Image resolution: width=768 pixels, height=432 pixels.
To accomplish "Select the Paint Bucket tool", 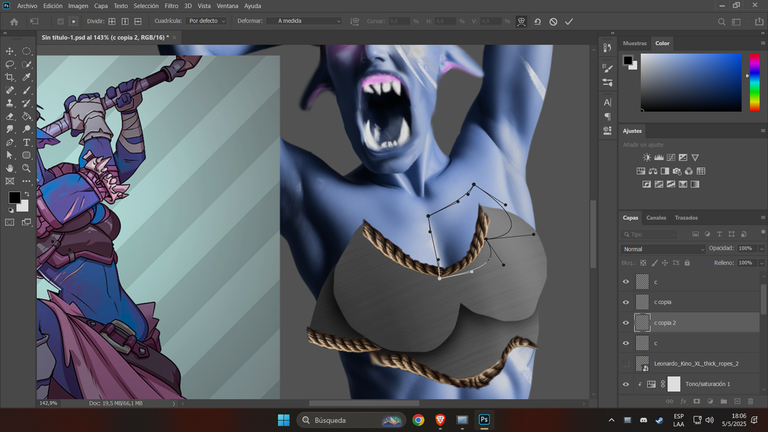I will click(26, 116).
